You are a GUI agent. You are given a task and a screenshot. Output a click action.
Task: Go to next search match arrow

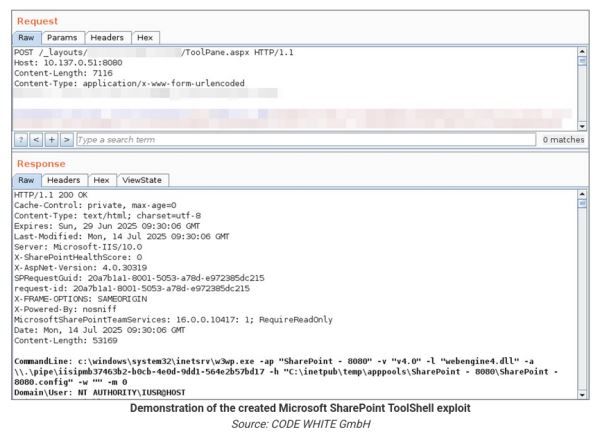(x=67, y=140)
